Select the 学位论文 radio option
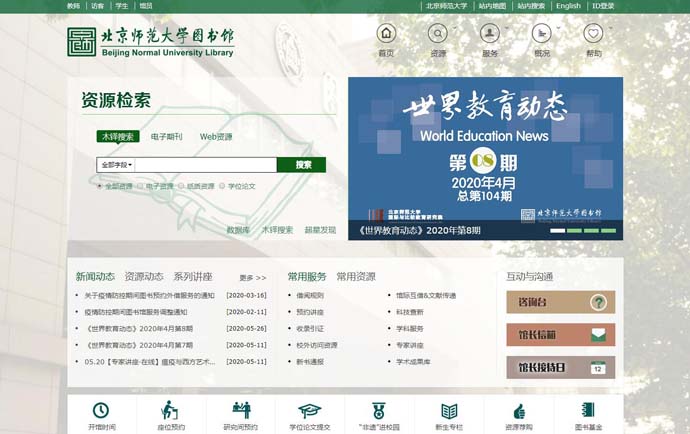 (222, 186)
